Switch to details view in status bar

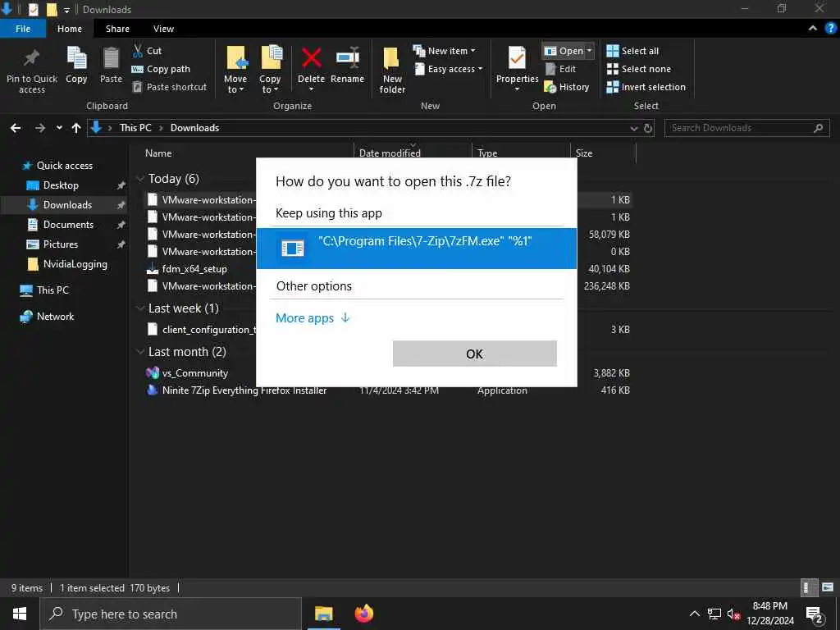coord(808,587)
